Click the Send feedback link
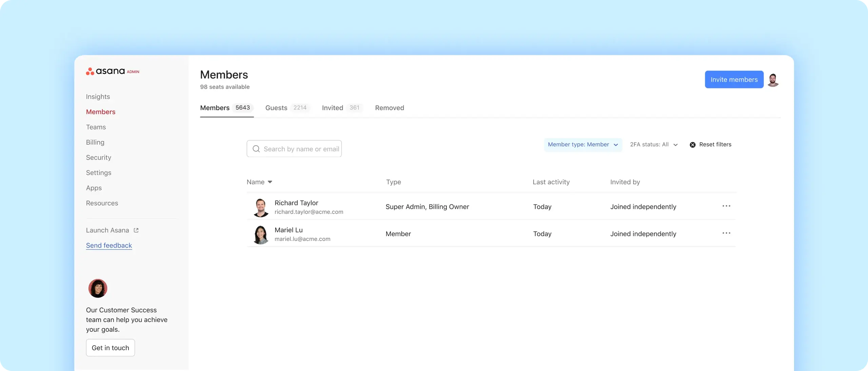The height and width of the screenshot is (371, 868). click(109, 245)
